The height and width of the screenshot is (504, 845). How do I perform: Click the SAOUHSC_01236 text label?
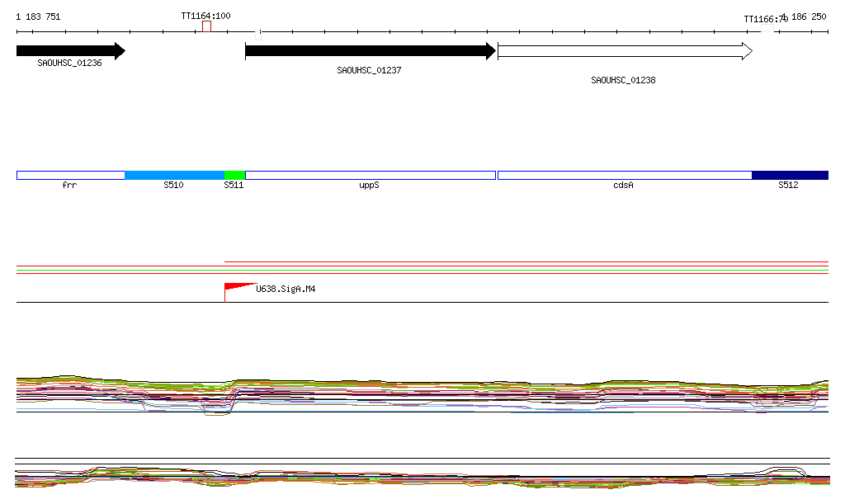pyautogui.click(x=69, y=64)
